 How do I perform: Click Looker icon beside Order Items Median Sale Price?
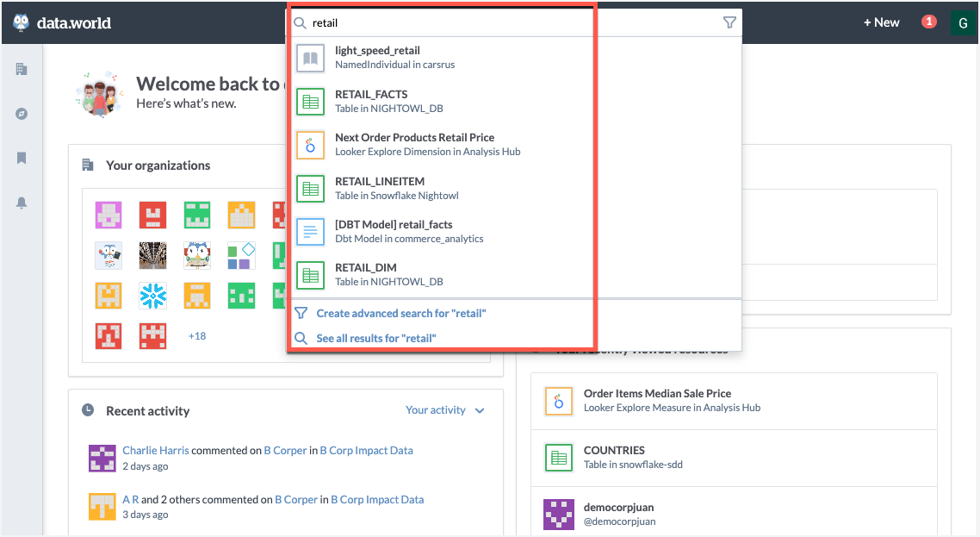559,401
